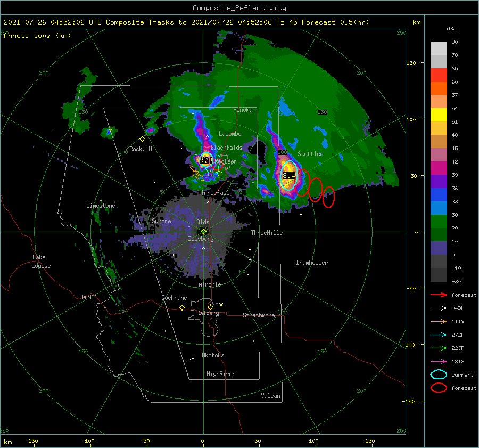Select the orange 111V track arrow

[439, 321]
